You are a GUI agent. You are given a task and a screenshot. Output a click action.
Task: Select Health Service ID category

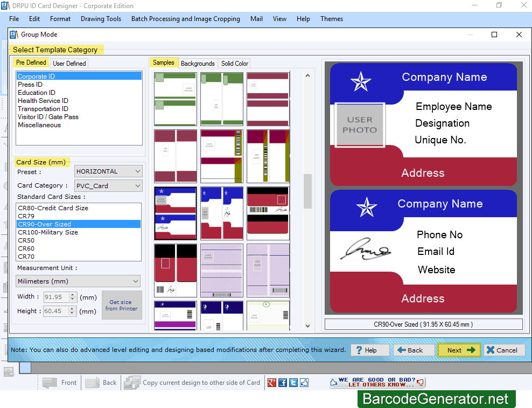coord(79,101)
